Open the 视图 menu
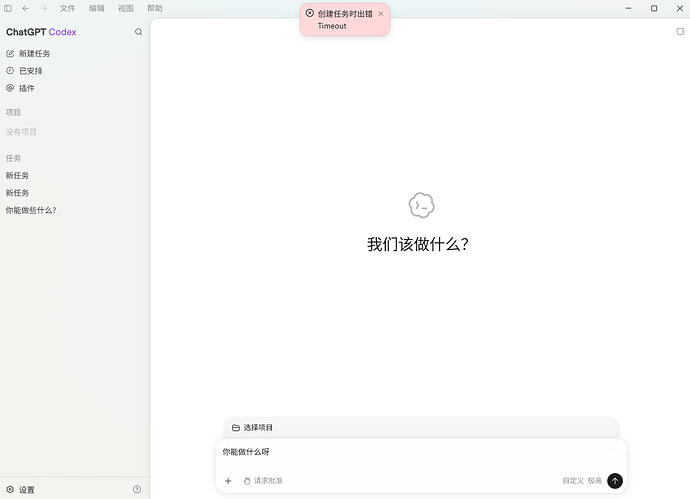This screenshot has height=499, width=690. coord(125,8)
